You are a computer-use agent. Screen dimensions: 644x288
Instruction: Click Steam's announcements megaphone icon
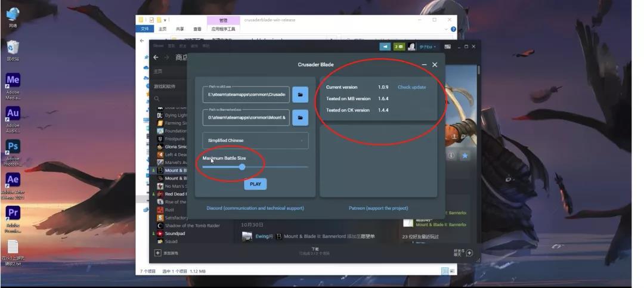point(385,47)
